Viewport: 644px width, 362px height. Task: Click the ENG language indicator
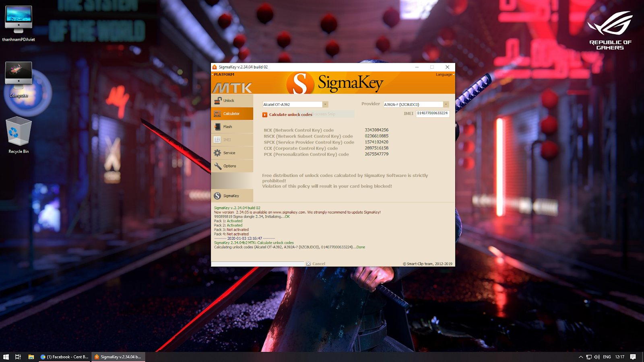point(607,357)
